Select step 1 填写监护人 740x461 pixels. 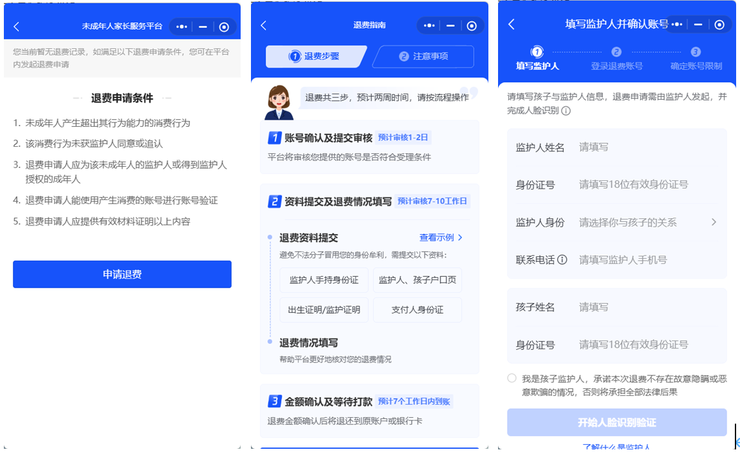pos(537,59)
